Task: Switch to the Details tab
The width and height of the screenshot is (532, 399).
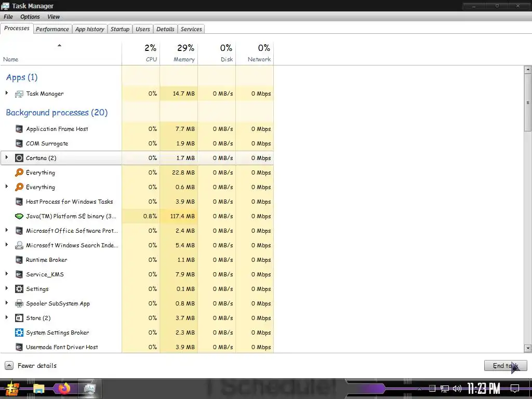Action: 165,29
